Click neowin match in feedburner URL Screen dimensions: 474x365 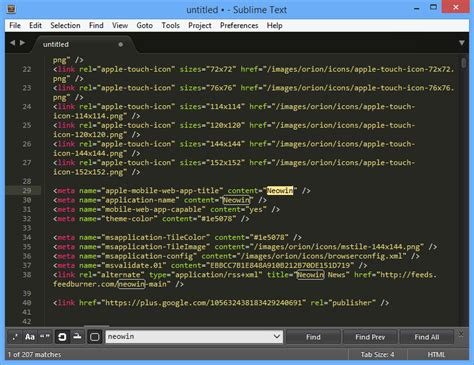click(132, 284)
